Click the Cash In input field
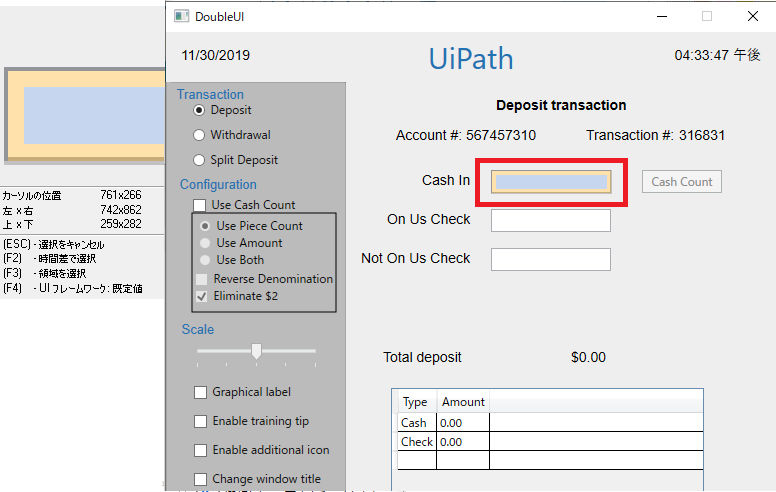The height and width of the screenshot is (492, 776). 551,181
